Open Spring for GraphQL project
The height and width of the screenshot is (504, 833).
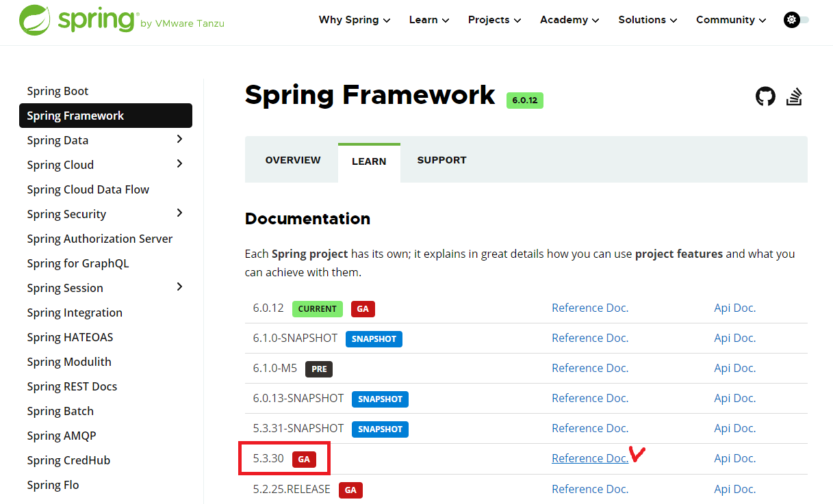(x=78, y=263)
